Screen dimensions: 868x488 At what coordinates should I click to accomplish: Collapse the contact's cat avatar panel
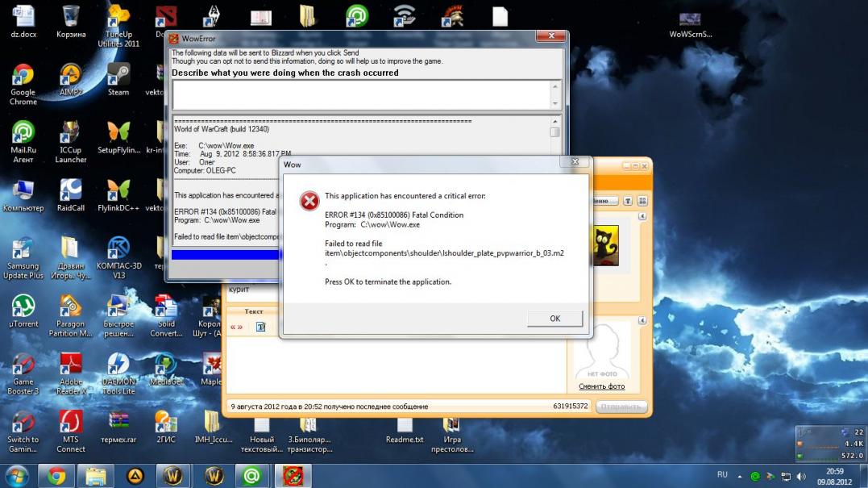click(642, 217)
